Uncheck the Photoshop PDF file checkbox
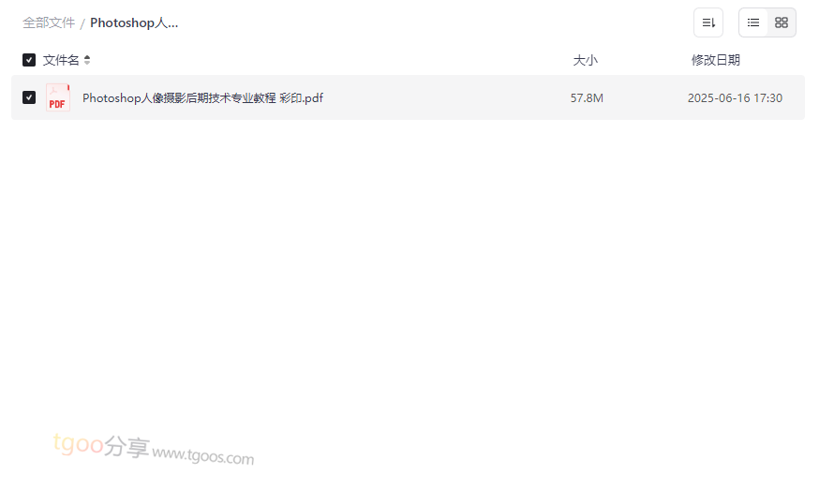 29,97
